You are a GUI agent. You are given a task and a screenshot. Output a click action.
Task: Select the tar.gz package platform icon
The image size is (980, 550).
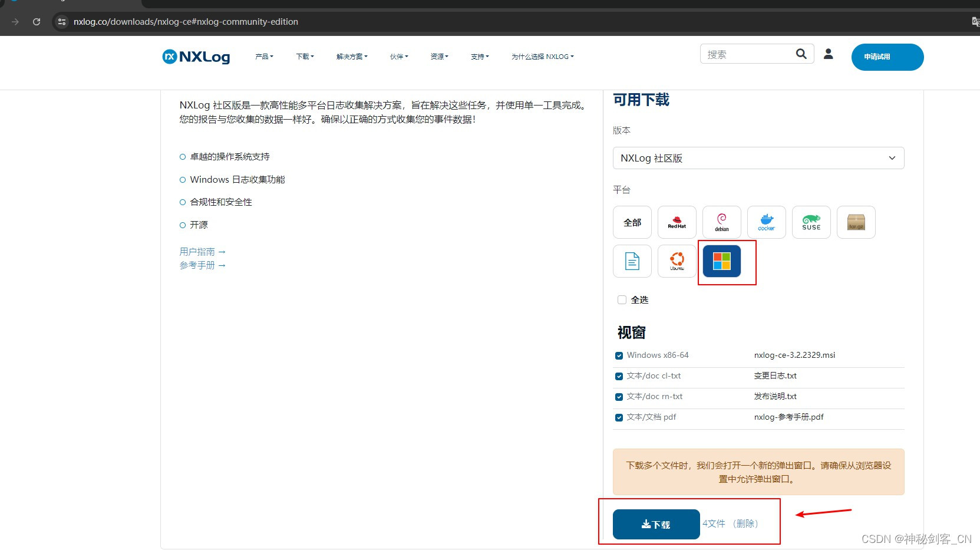click(x=856, y=222)
